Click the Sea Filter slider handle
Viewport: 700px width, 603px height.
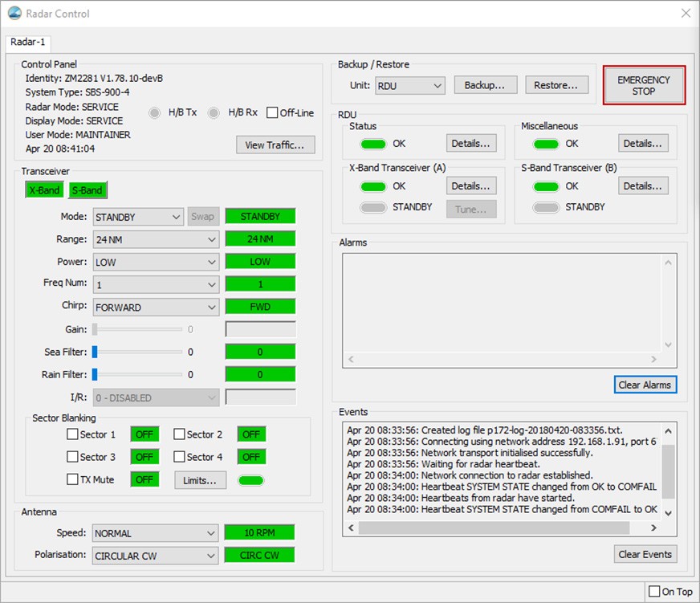point(95,352)
